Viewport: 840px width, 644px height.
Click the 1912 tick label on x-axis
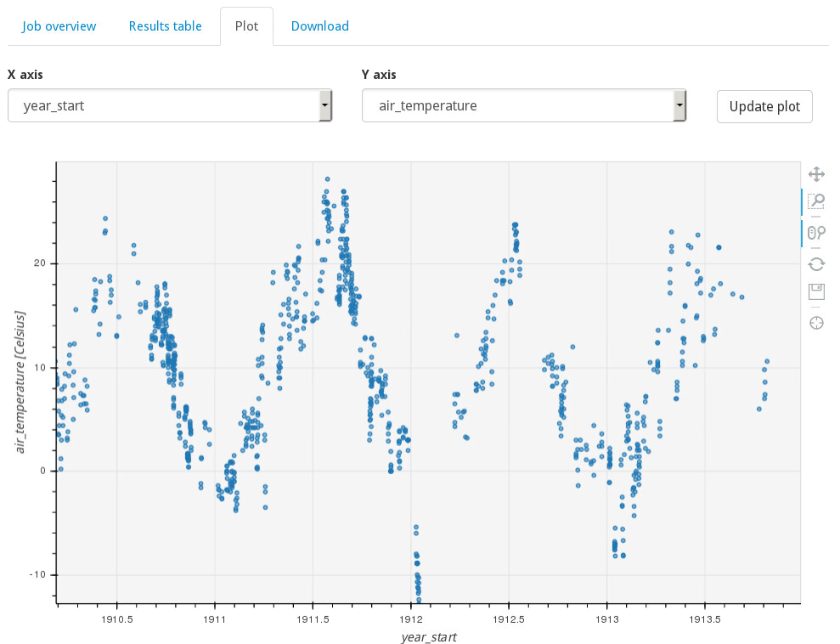coord(410,619)
